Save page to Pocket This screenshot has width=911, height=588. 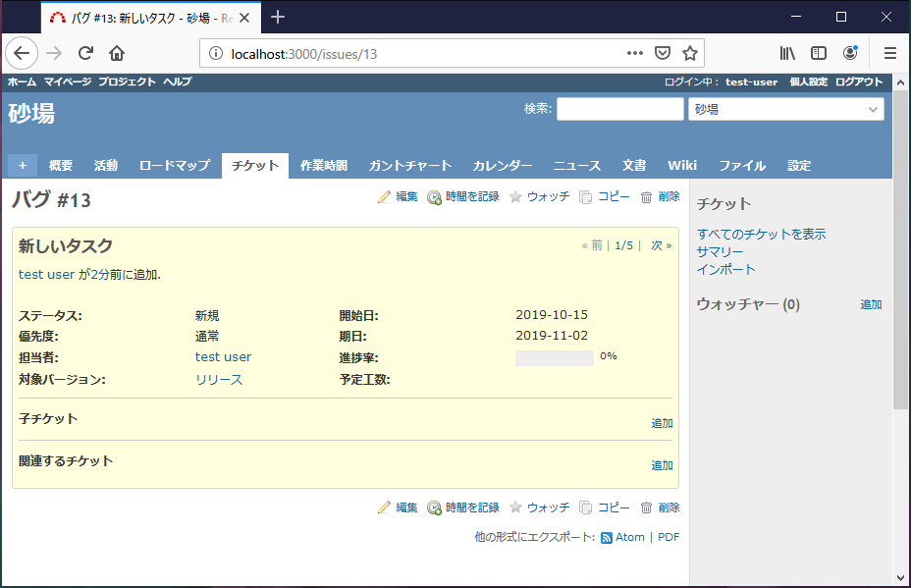point(663,53)
